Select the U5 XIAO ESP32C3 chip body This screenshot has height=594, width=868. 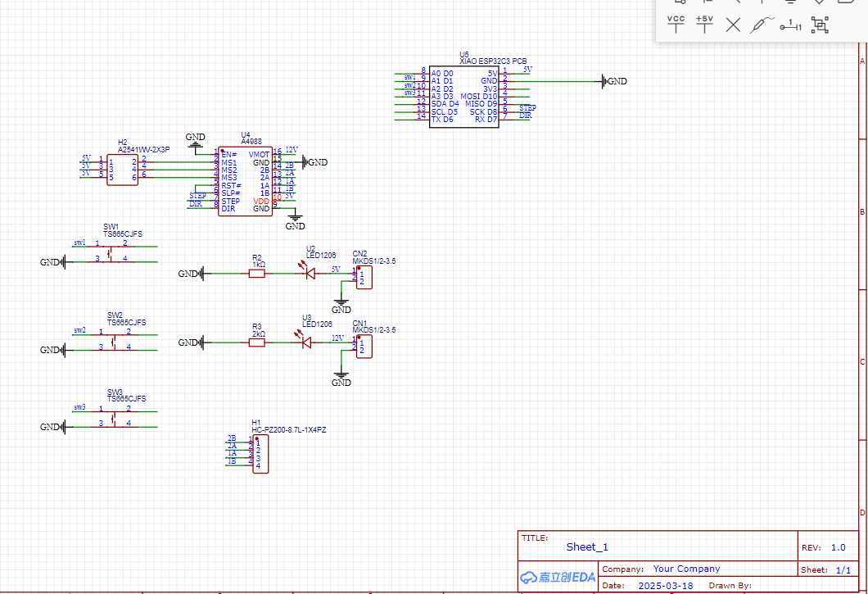464,97
